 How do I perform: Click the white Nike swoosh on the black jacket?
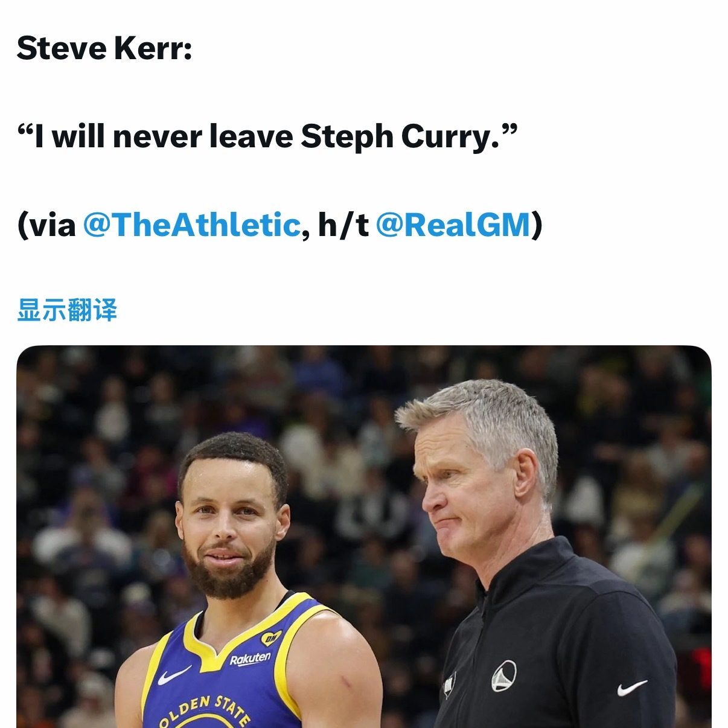tap(632, 688)
